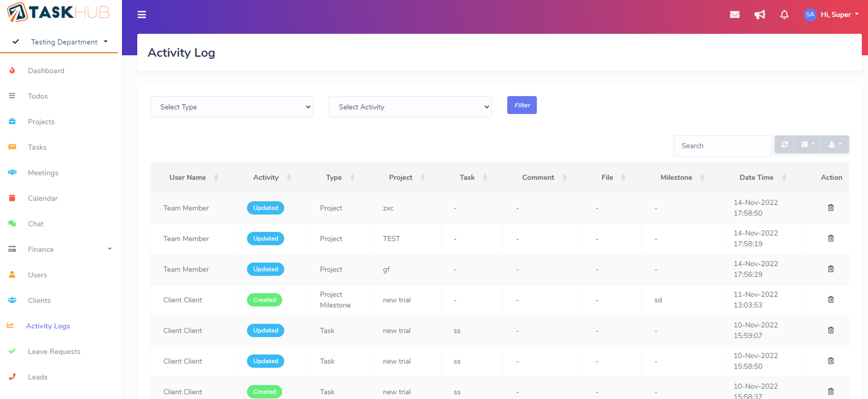This screenshot has width=868, height=399.
Task: Click the Filter button
Action: click(x=522, y=105)
